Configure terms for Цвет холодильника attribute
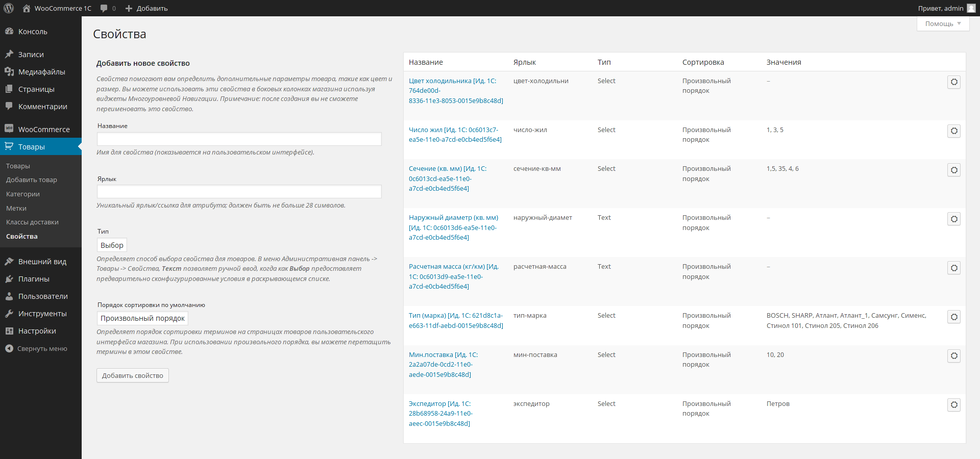The height and width of the screenshot is (459, 980). tap(954, 82)
